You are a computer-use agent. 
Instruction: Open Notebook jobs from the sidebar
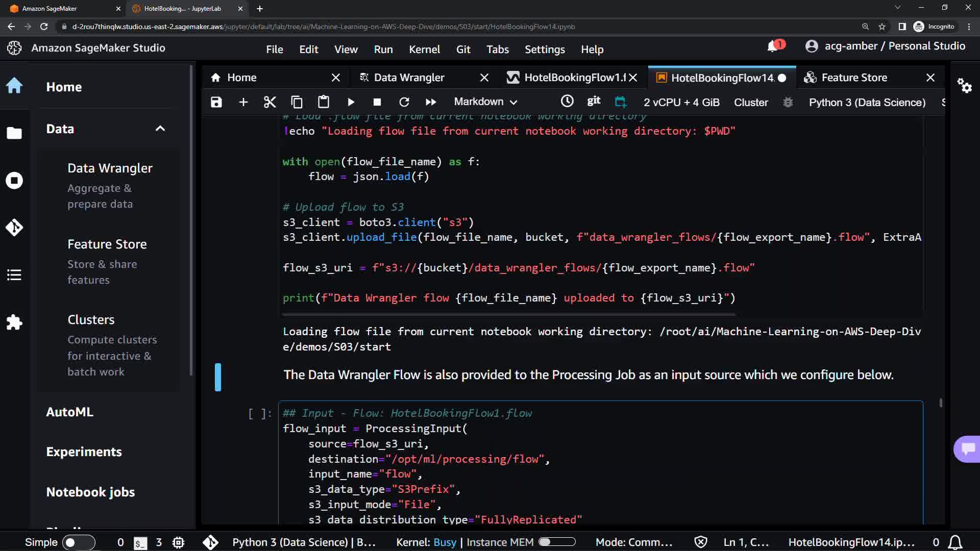(90, 492)
